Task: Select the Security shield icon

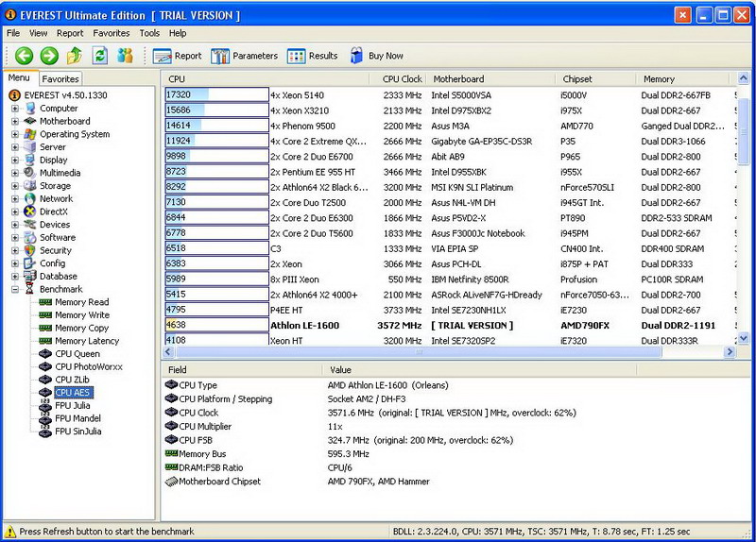Action: (30, 250)
